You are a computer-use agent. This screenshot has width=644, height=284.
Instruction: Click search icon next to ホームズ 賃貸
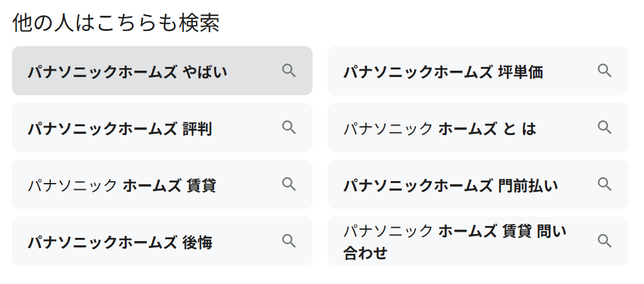pyautogui.click(x=289, y=184)
